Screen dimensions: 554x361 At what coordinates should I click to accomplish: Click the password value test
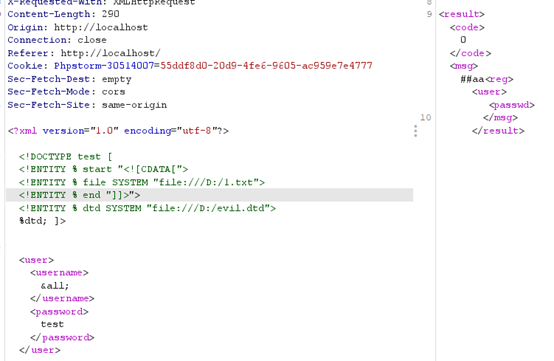(x=52, y=324)
